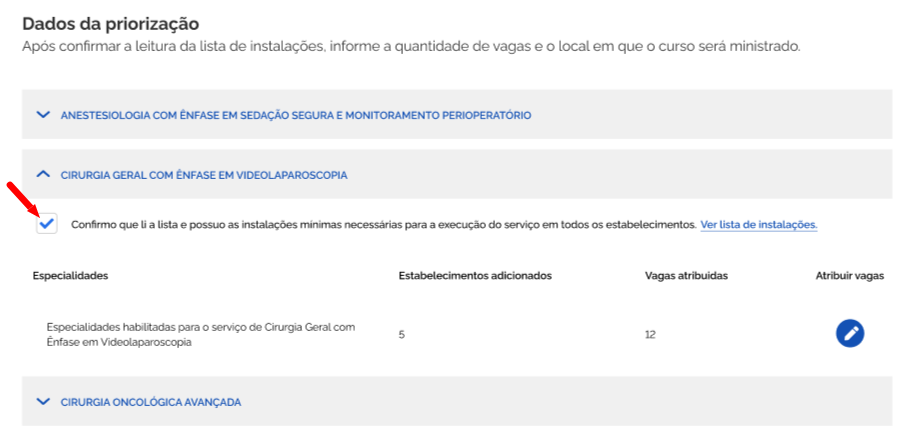Image resolution: width=901 pixels, height=434 pixels.
Task: Click the blue pencil edit icon
Action: pyautogui.click(x=850, y=333)
